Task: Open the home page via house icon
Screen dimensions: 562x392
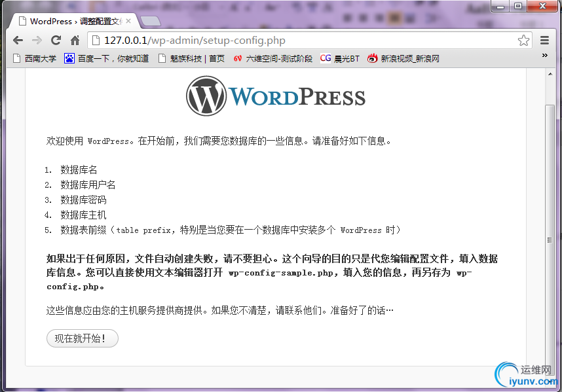Action: tap(75, 40)
